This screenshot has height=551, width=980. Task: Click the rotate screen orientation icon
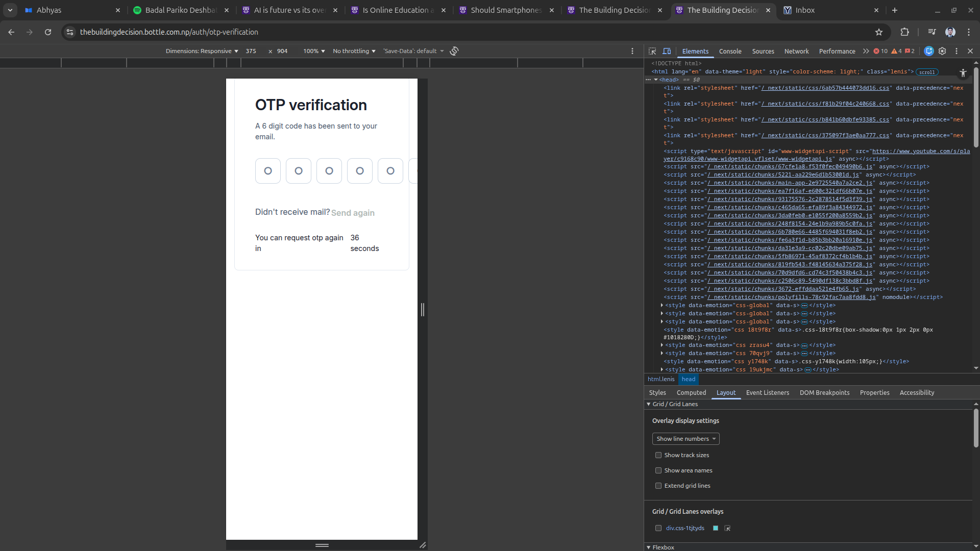point(454,51)
